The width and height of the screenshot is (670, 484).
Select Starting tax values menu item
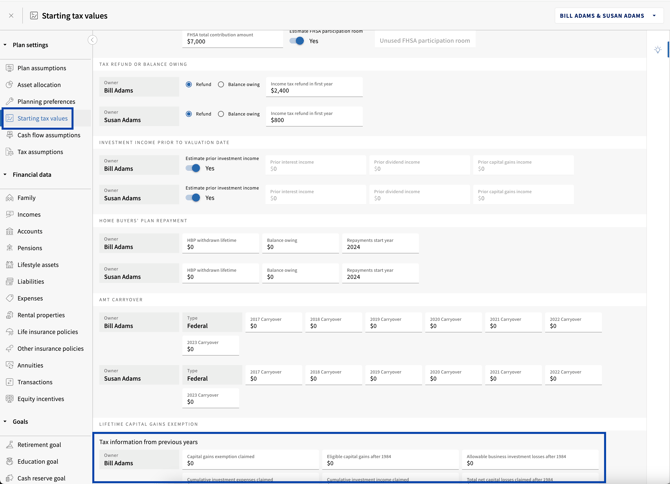click(42, 118)
